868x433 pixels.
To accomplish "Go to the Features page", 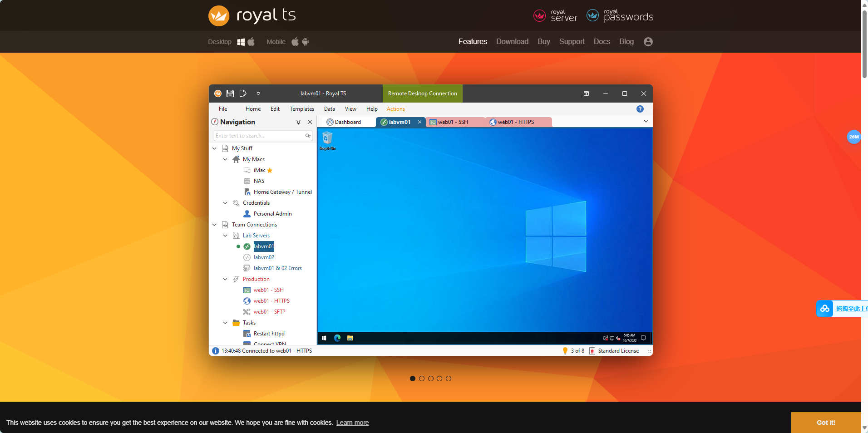I will click(473, 41).
